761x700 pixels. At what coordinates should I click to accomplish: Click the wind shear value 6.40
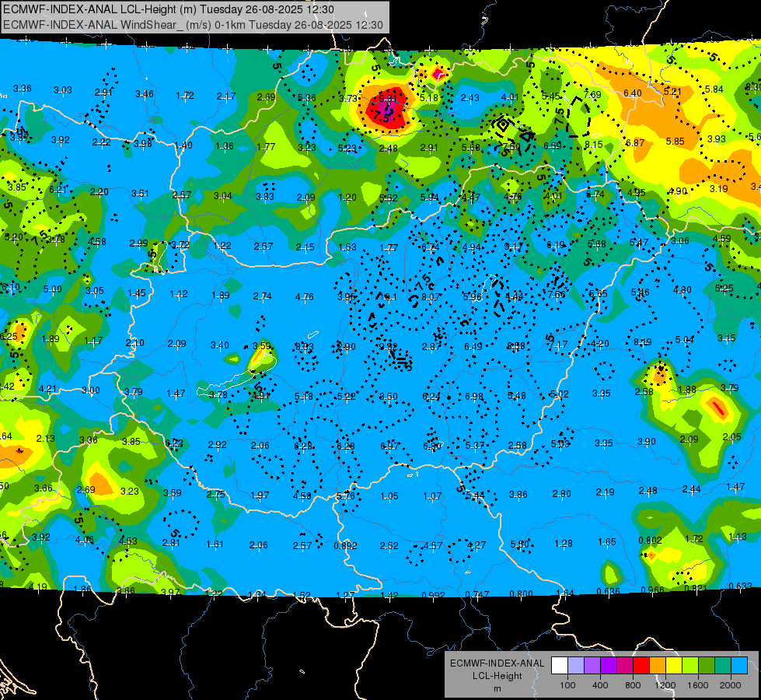[633, 93]
